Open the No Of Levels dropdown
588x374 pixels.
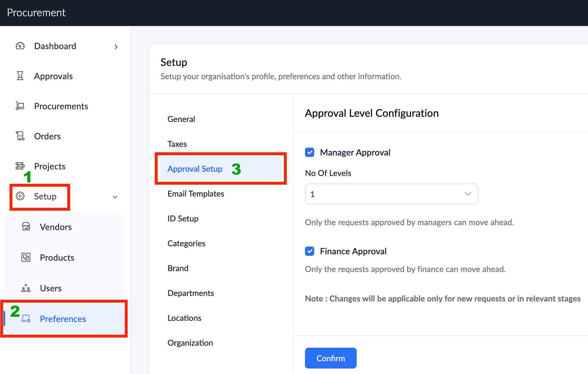point(391,194)
